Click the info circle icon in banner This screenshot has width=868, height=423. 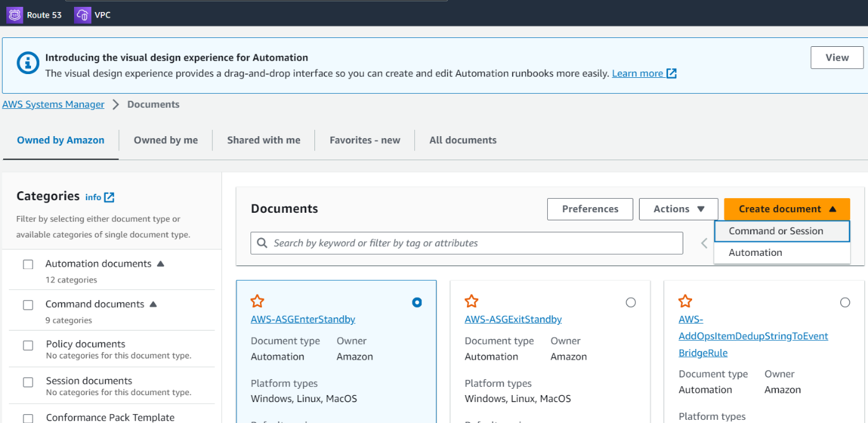coord(27,63)
